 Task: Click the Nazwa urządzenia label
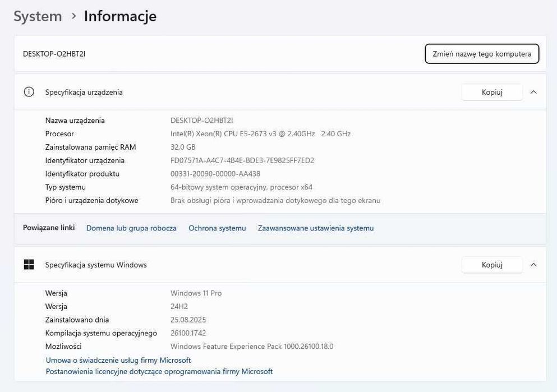pos(75,121)
